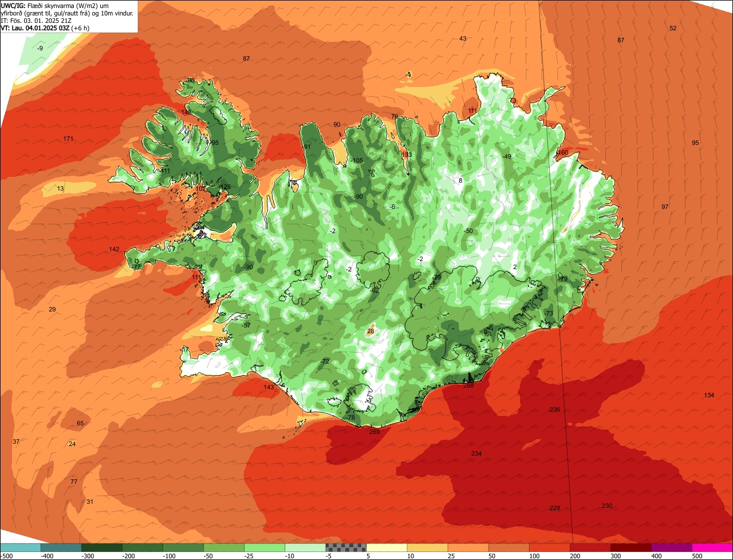Click the flux value 160 on the northeast coast
The height and width of the screenshot is (560, 733).
pyautogui.click(x=563, y=152)
